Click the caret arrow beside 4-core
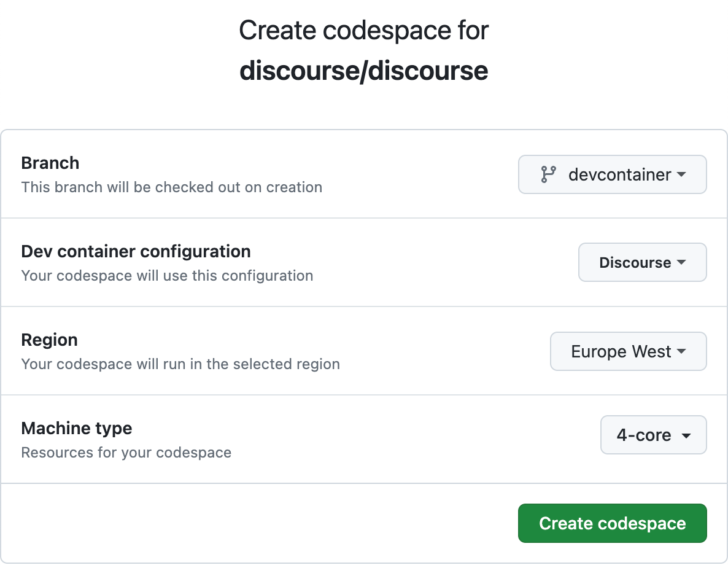 pos(686,435)
